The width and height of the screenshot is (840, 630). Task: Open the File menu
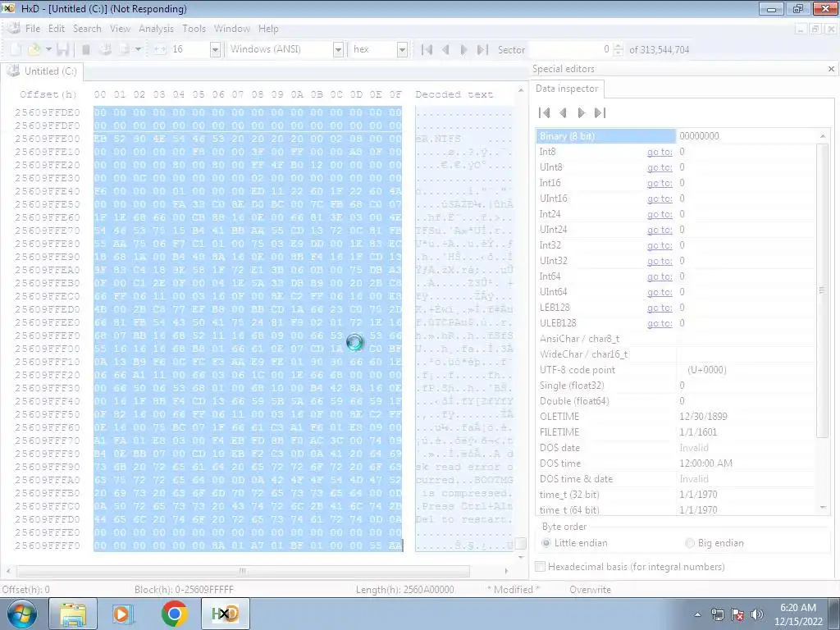(33, 29)
